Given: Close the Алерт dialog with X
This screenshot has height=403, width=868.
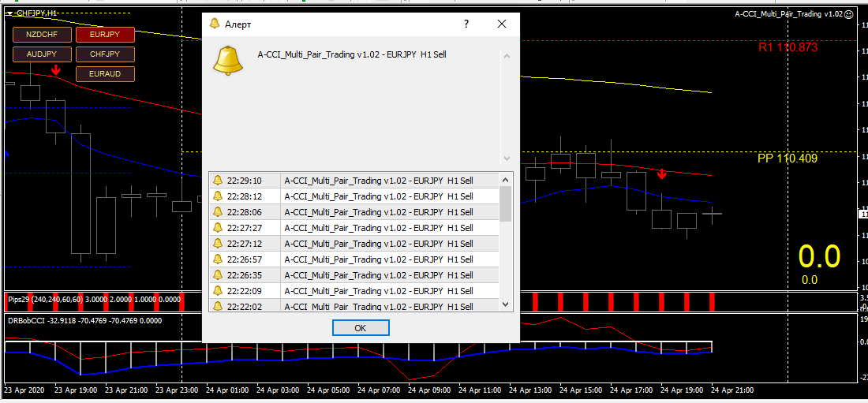Looking at the screenshot, I should pos(502,24).
